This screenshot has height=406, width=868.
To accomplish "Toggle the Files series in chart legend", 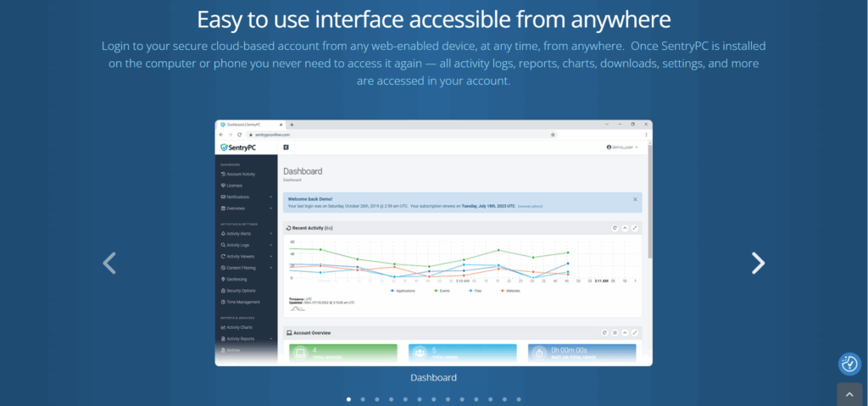I will tap(476, 291).
